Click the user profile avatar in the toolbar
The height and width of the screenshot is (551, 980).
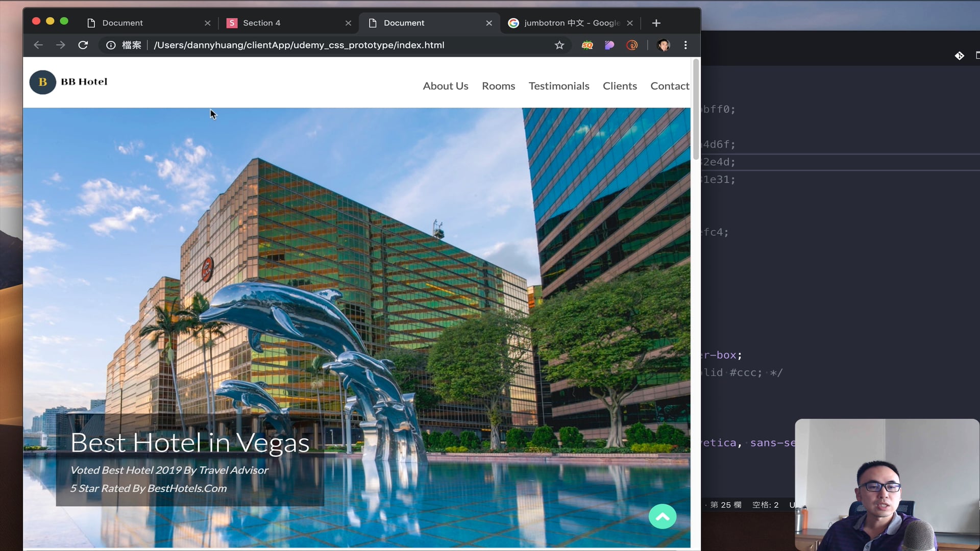664,45
